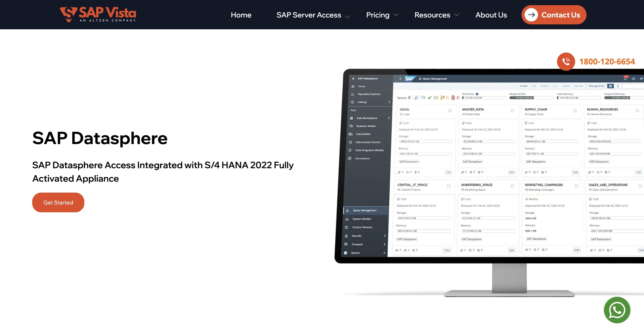Click the orange phone call icon

(566, 62)
